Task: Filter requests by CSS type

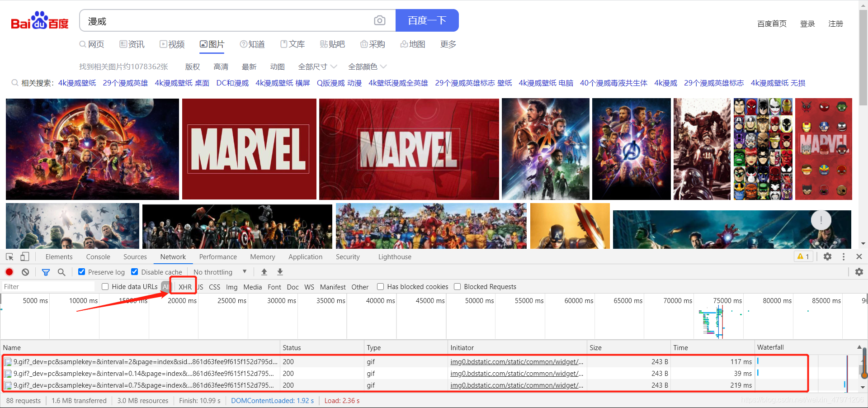Action: point(215,287)
